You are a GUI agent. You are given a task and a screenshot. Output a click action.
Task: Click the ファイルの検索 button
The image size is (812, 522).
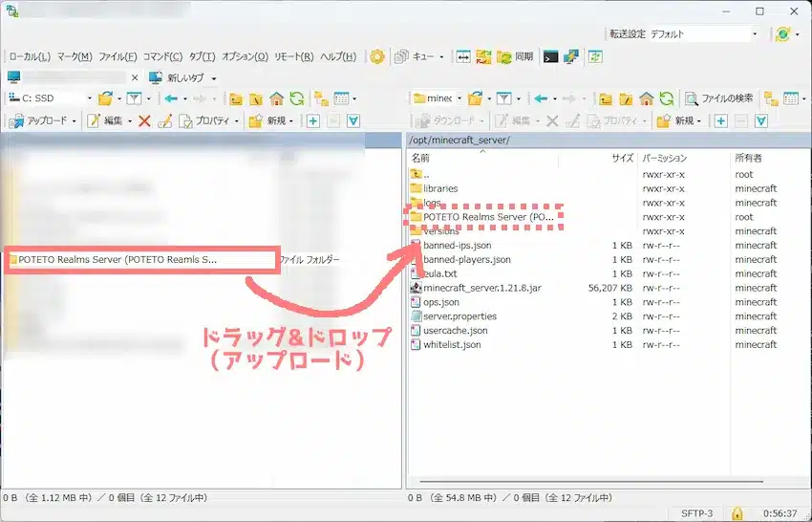(718, 98)
